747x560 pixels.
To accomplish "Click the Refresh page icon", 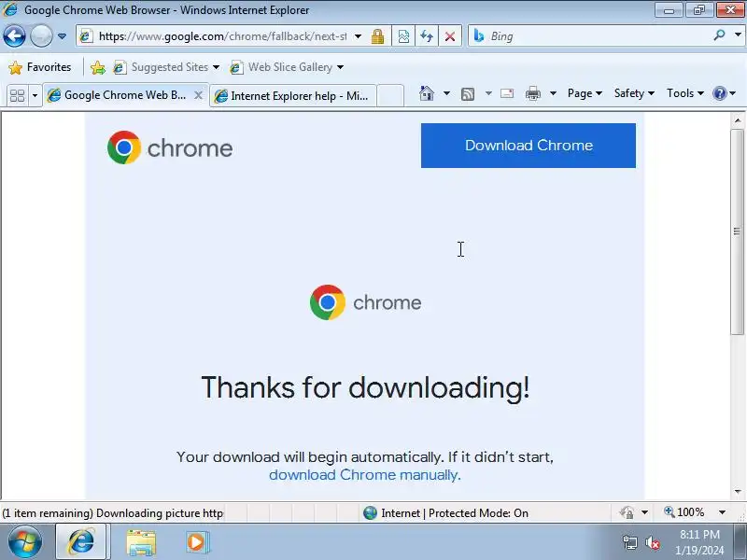I will point(427,36).
